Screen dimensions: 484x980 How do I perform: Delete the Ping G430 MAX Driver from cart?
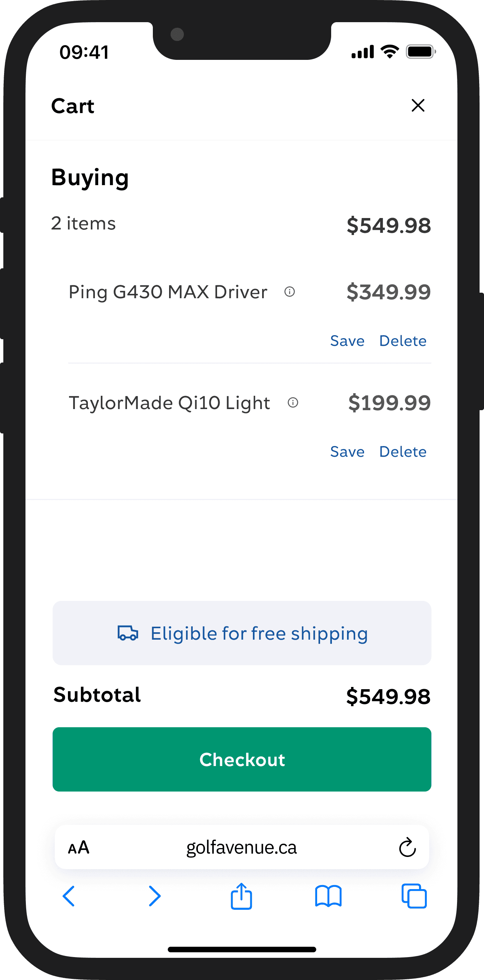click(403, 341)
